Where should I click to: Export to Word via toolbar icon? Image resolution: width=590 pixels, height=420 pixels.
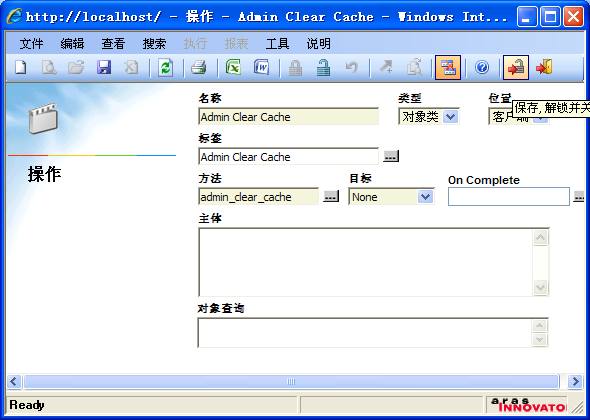coord(261,68)
